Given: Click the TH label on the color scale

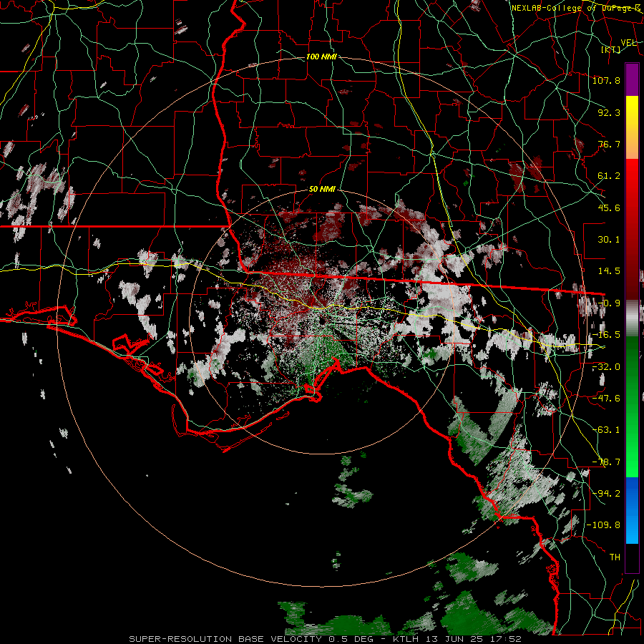Looking at the screenshot, I should pos(615,557).
